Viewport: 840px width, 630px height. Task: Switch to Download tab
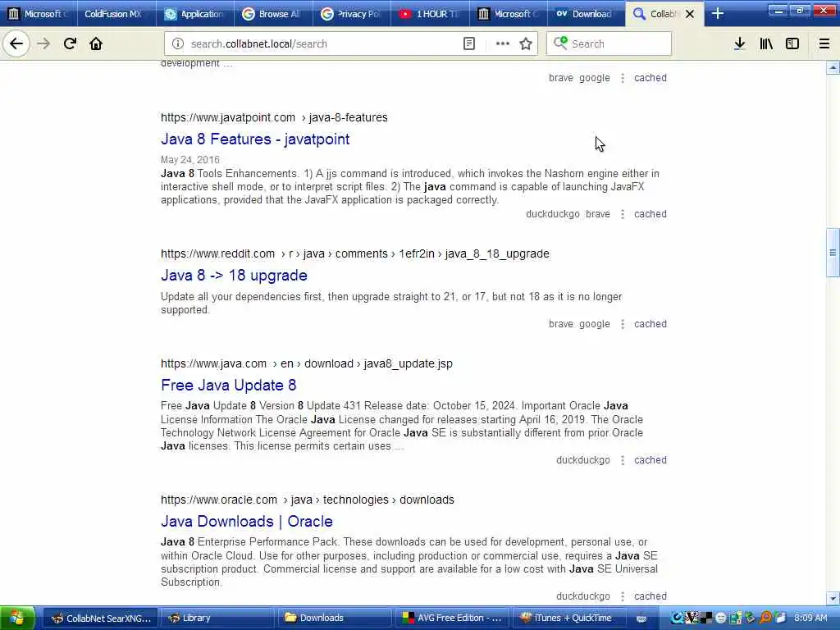(x=585, y=14)
